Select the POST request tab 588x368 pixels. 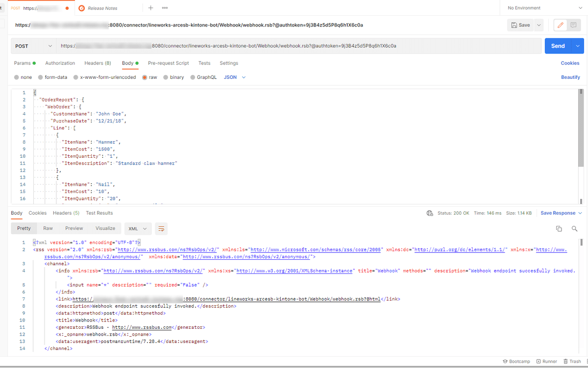(42, 8)
